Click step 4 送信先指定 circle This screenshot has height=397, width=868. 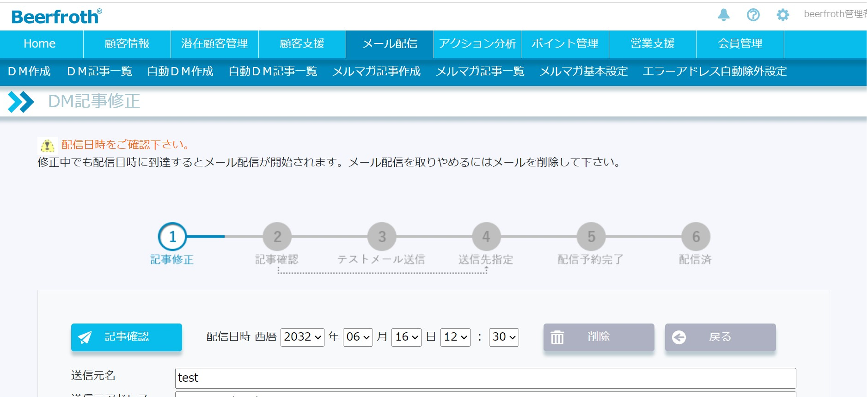(486, 237)
